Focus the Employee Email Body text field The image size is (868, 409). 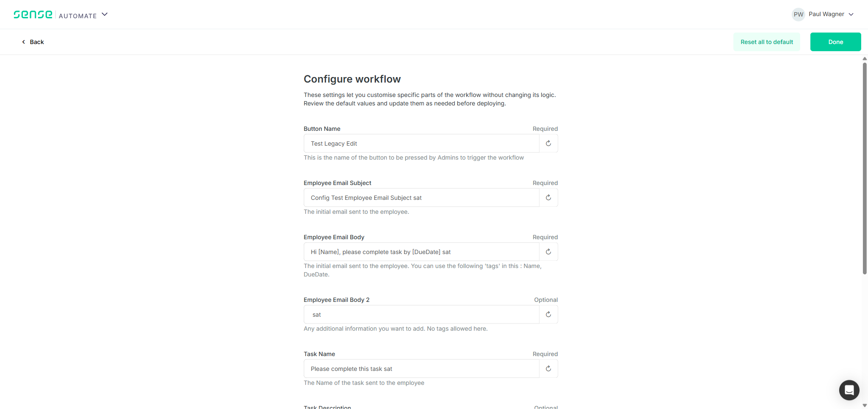[421, 252]
